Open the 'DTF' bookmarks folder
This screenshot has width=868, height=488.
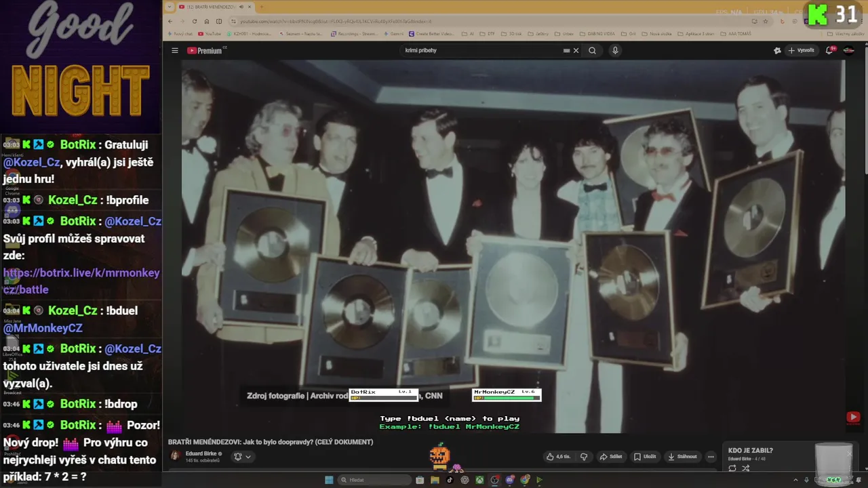tap(488, 34)
